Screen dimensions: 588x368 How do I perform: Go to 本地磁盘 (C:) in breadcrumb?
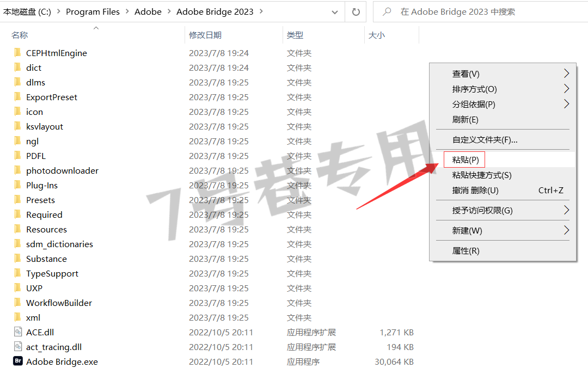tap(27, 11)
